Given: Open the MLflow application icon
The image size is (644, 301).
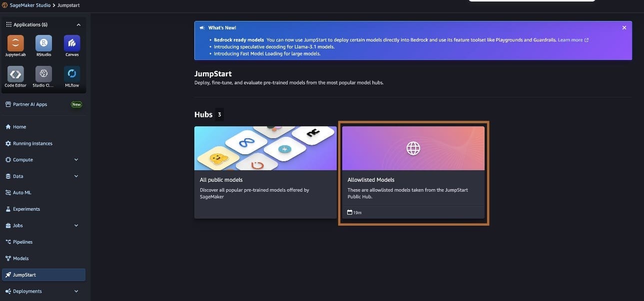Looking at the screenshot, I should click(x=72, y=74).
